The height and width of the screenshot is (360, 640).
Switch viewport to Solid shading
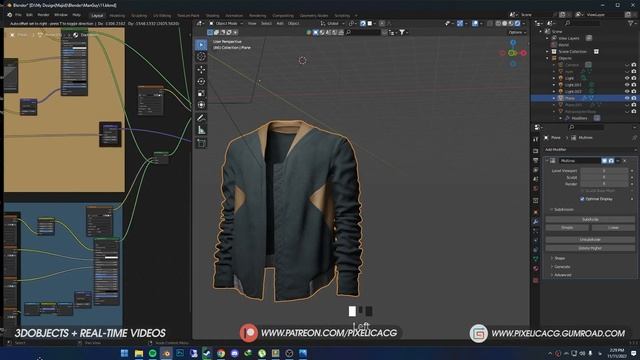point(505,24)
